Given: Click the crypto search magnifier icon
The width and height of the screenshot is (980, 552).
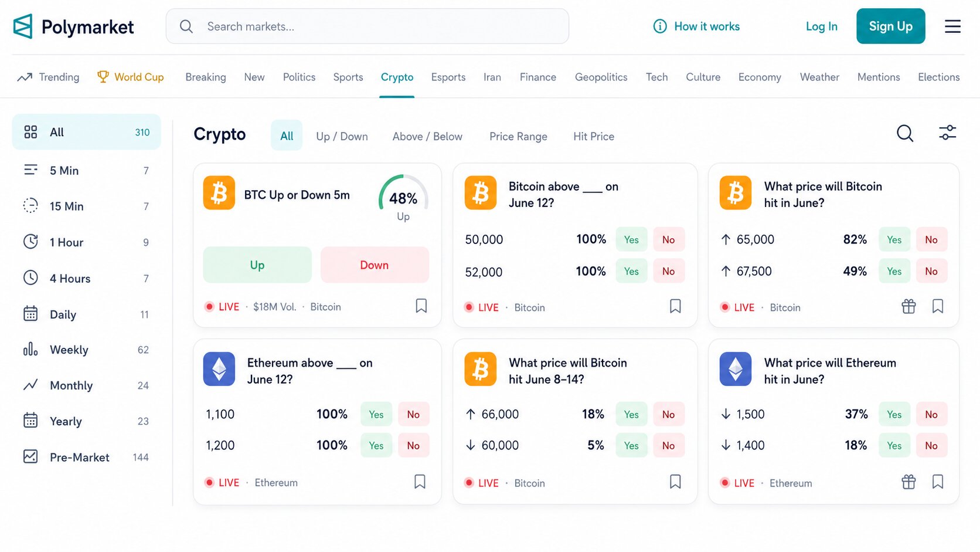Looking at the screenshot, I should pyautogui.click(x=905, y=134).
